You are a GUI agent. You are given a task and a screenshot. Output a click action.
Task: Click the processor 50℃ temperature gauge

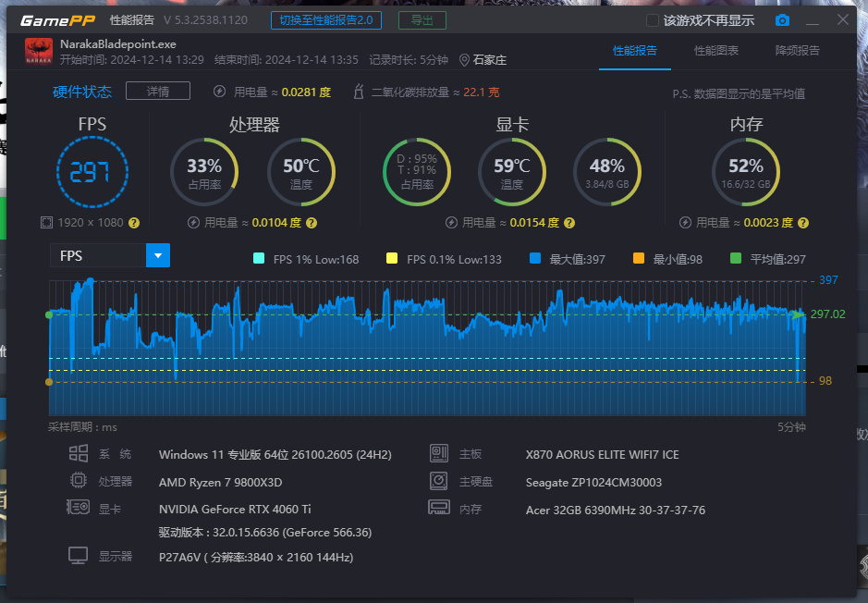pos(301,172)
